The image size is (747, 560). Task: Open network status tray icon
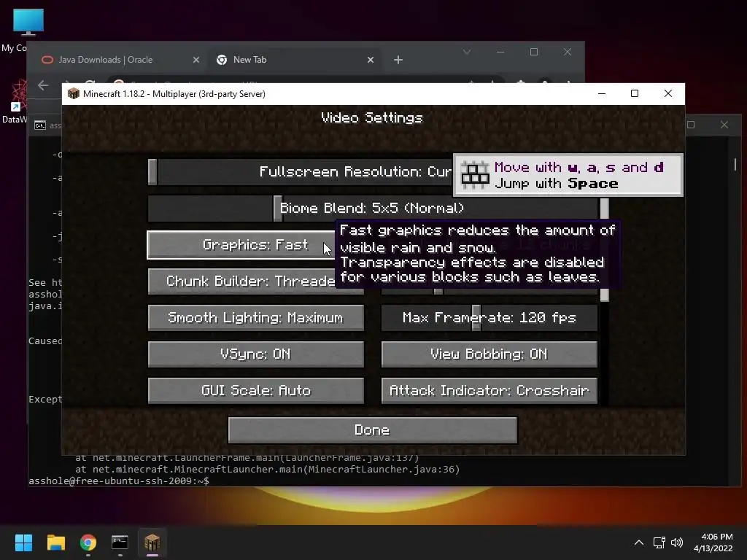pos(659,542)
